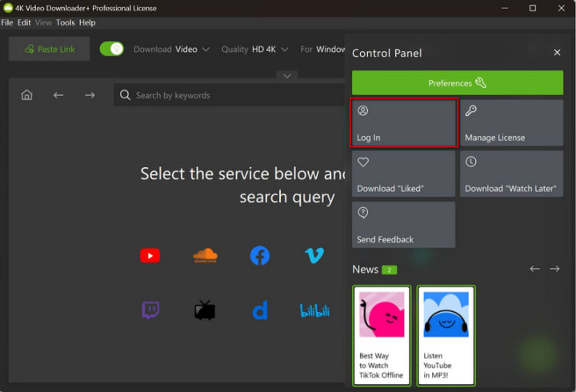Screen dimensions: 576x392
Task: Open the Vimeo service icon
Action: (314, 256)
